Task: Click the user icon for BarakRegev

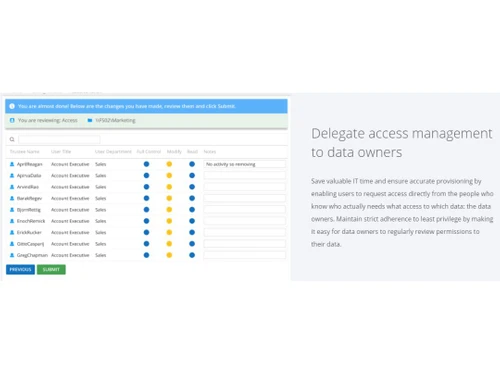Action: [12, 198]
